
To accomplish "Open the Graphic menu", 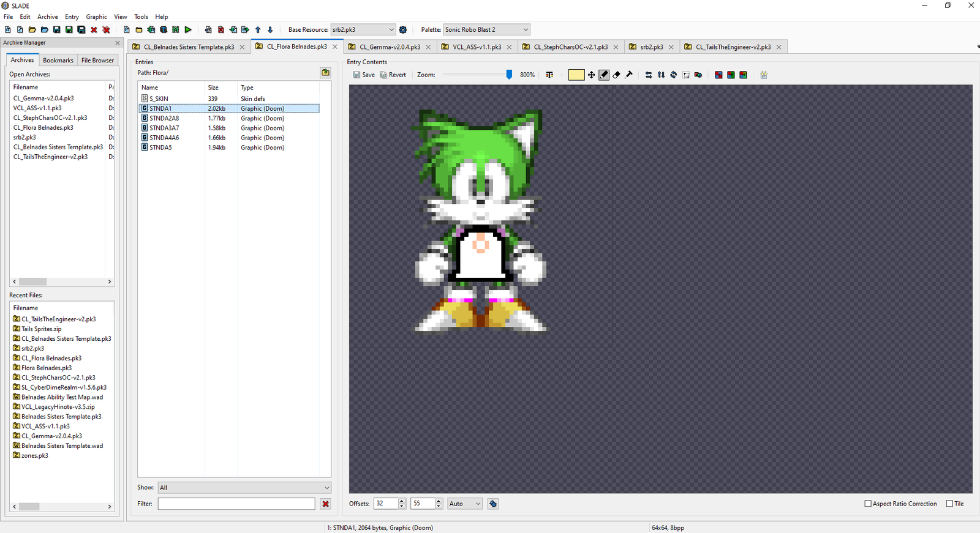I will click(96, 17).
